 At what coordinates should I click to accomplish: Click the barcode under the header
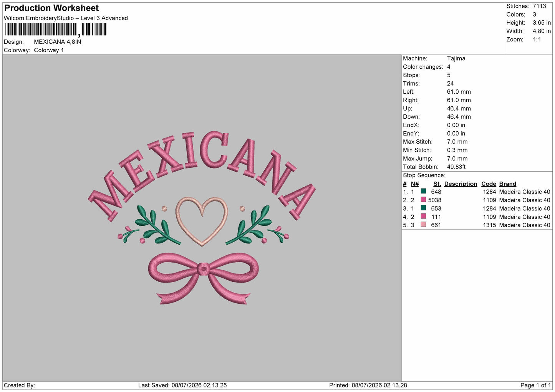pos(56,30)
